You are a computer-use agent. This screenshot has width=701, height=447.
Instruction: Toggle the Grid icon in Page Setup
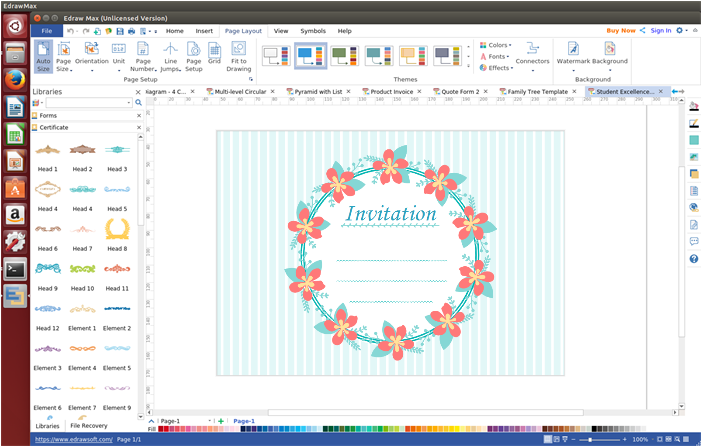coord(214,54)
